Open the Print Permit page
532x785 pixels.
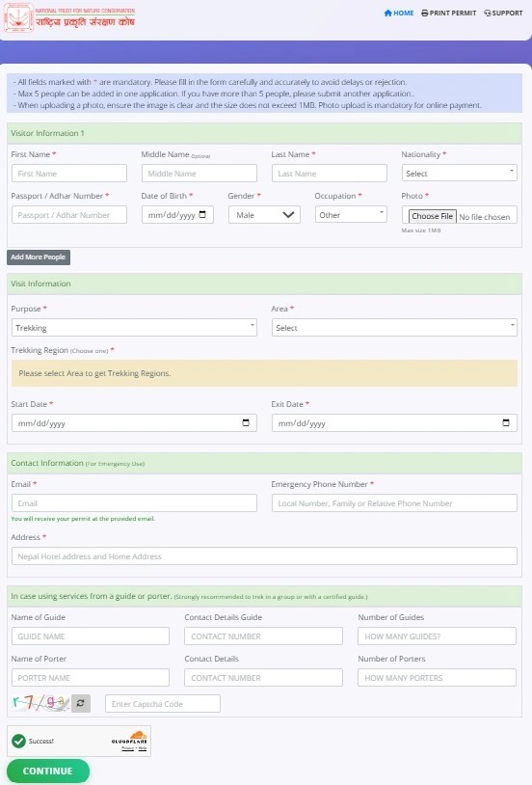coord(448,13)
